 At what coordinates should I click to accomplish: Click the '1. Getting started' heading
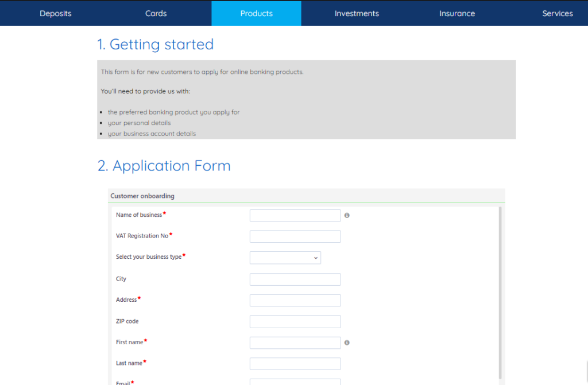(x=156, y=44)
